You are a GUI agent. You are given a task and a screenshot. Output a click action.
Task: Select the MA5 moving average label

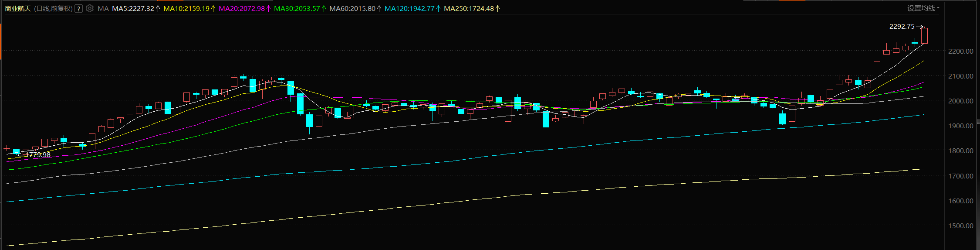coord(133,9)
